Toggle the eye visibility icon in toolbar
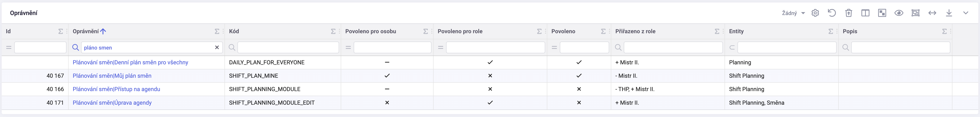Image resolution: width=980 pixels, height=117 pixels. (899, 13)
